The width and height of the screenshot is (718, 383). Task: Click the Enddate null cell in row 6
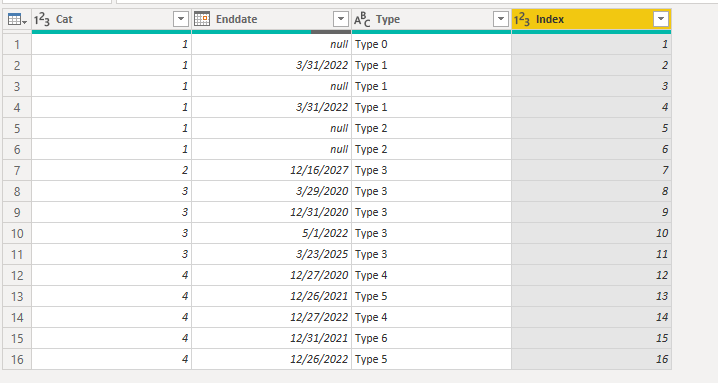272,149
